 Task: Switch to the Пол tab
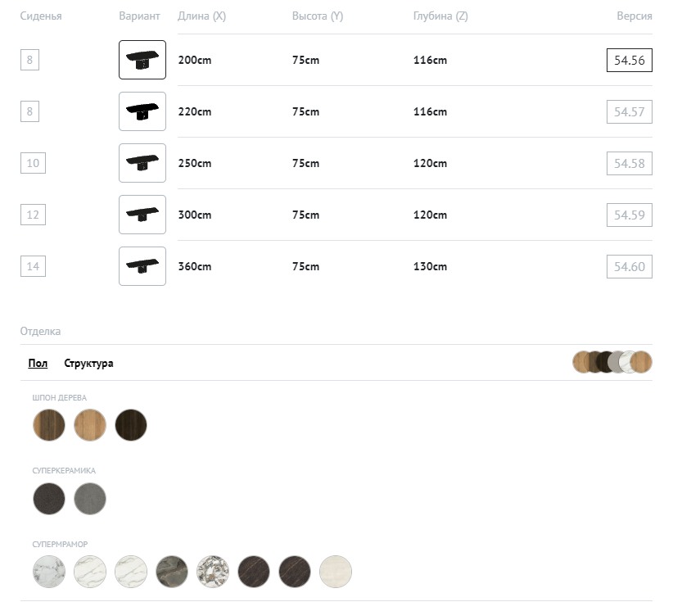(x=38, y=364)
